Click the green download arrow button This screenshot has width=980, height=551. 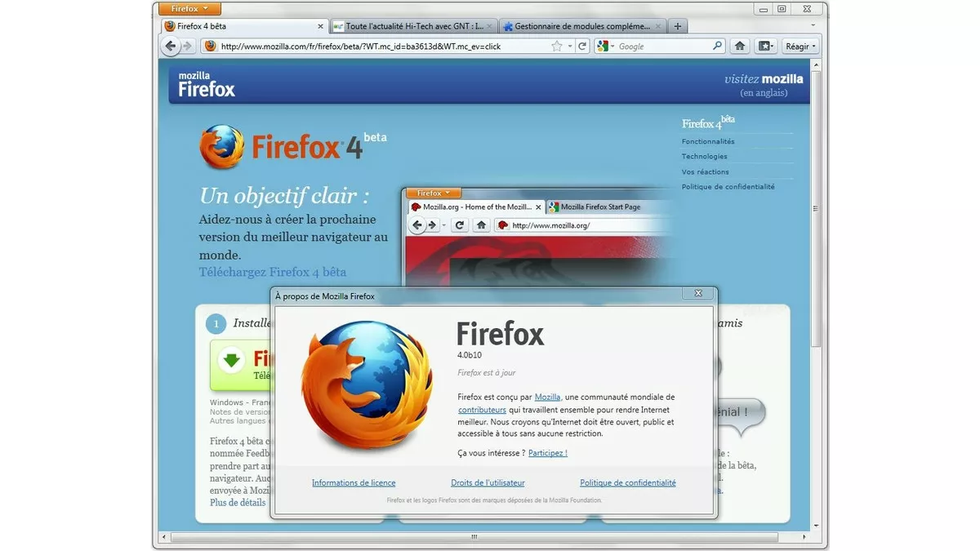[x=231, y=359]
